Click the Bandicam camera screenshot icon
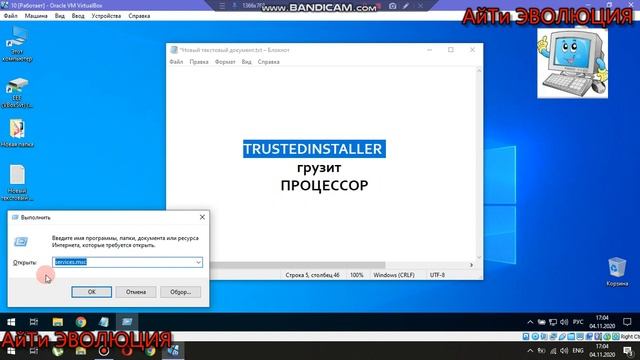This screenshot has width=640, height=360. pos(392,6)
